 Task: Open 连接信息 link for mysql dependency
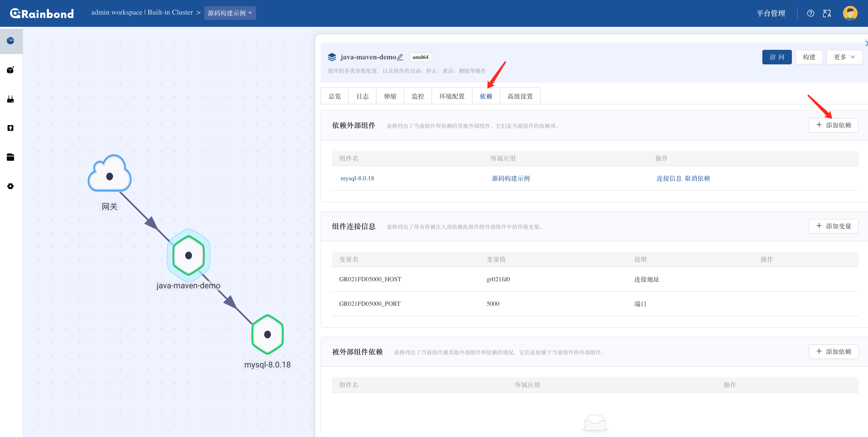pos(669,178)
